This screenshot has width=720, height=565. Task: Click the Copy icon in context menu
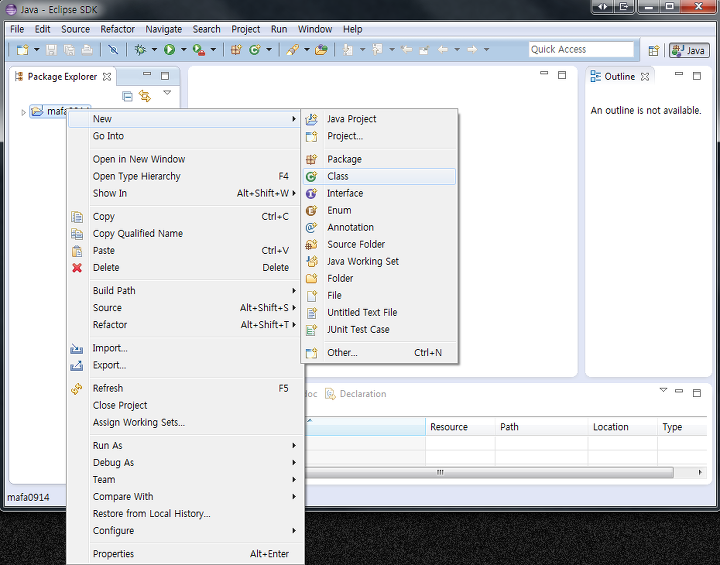pyautogui.click(x=77, y=217)
